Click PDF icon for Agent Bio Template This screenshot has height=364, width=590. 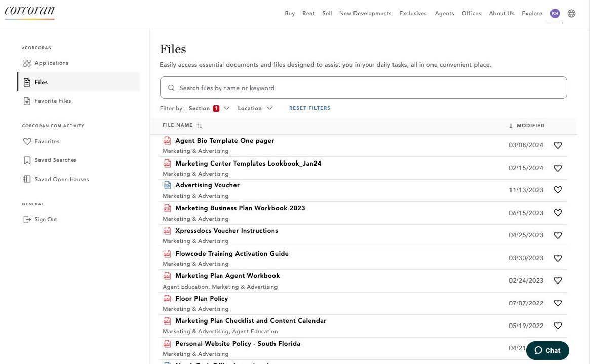click(x=167, y=141)
